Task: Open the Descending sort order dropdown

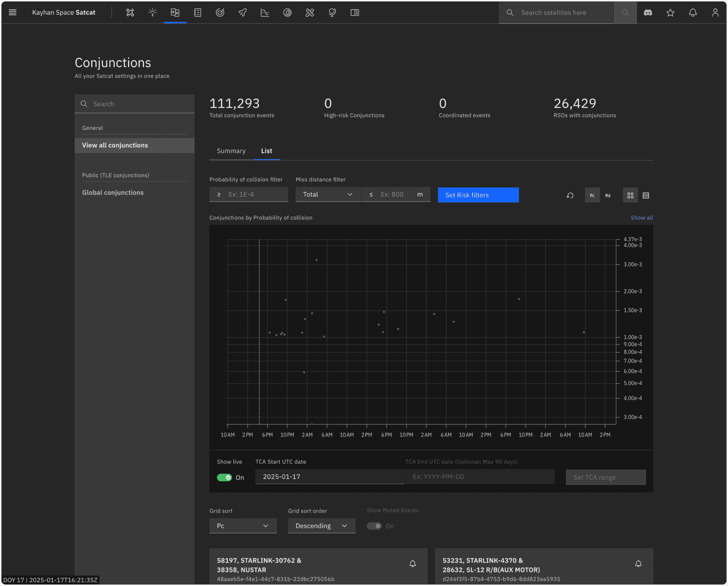Action: 321,526
